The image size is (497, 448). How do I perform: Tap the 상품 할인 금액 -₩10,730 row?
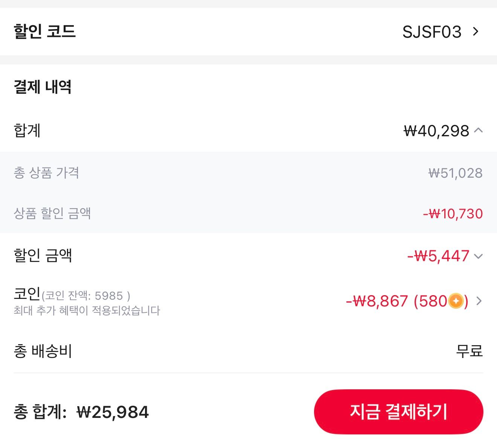(x=248, y=213)
